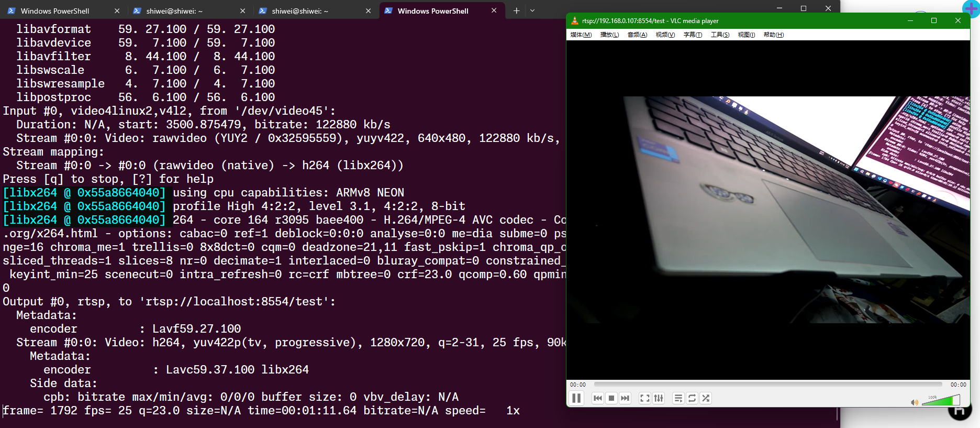Click the VLC cone icon in title bar
Image resolution: width=980 pixels, height=428 pixels.
click(574, 20)
